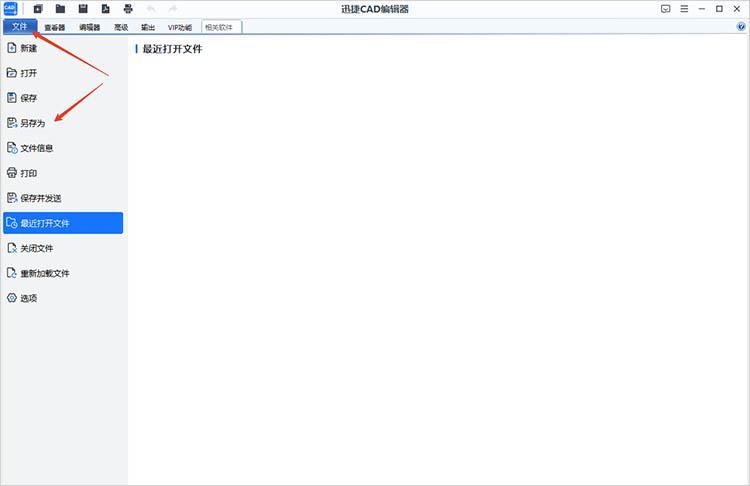The image size is (750, 486).
Task: Open the 相关软件 tab
Action: (x=221, y=27)
